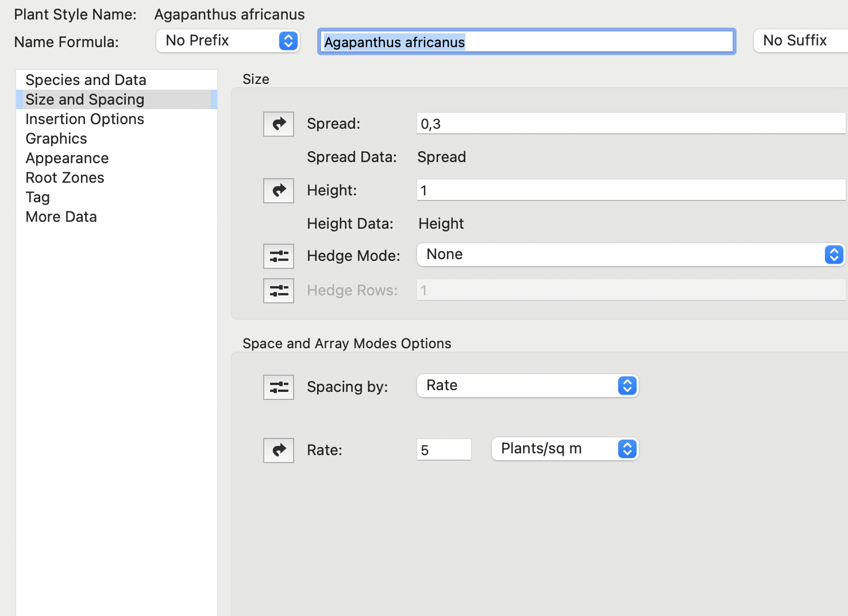Click the Rate value input field
Image resolution: width=848 pixels, height=616 pixels.
[x=444, y=450]
